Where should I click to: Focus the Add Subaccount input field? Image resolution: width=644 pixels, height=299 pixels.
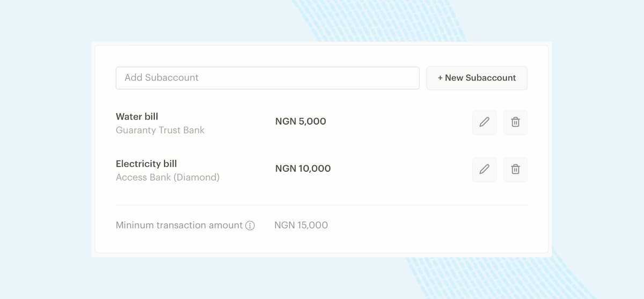tap(267, 78)
